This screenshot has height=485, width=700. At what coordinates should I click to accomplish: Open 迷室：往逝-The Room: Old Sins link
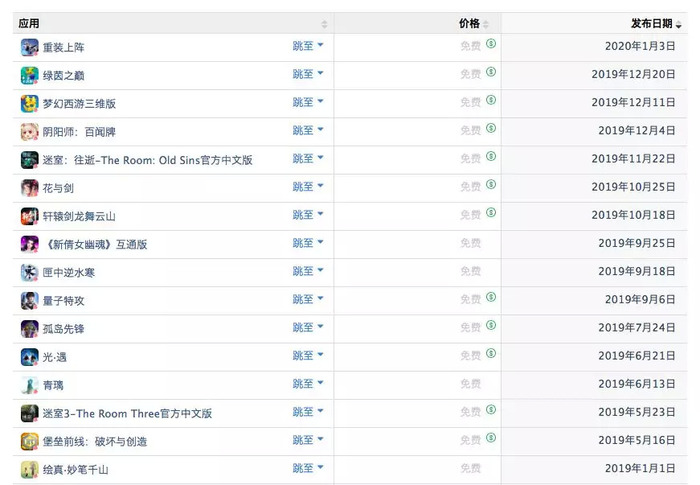coord(147,160)
